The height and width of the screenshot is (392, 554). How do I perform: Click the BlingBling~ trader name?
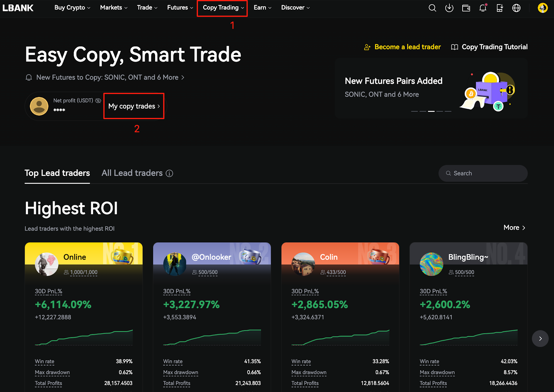coord(468,257)
